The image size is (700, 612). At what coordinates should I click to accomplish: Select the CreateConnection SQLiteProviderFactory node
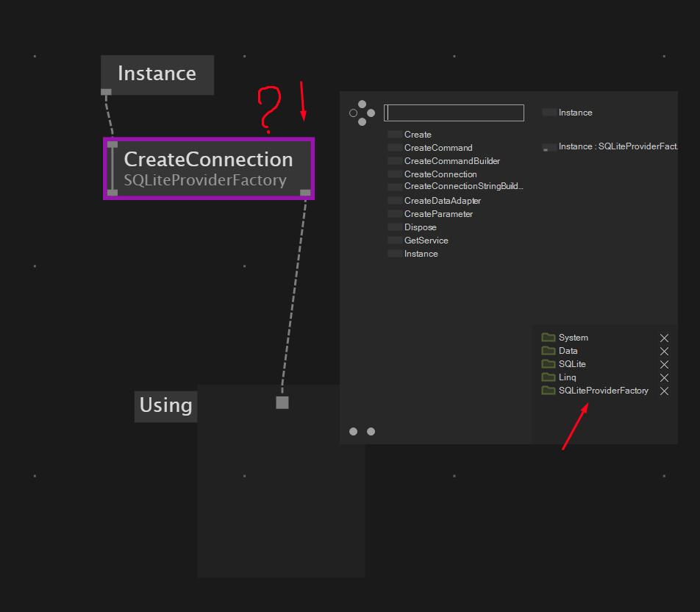click(x=209, y=168)
